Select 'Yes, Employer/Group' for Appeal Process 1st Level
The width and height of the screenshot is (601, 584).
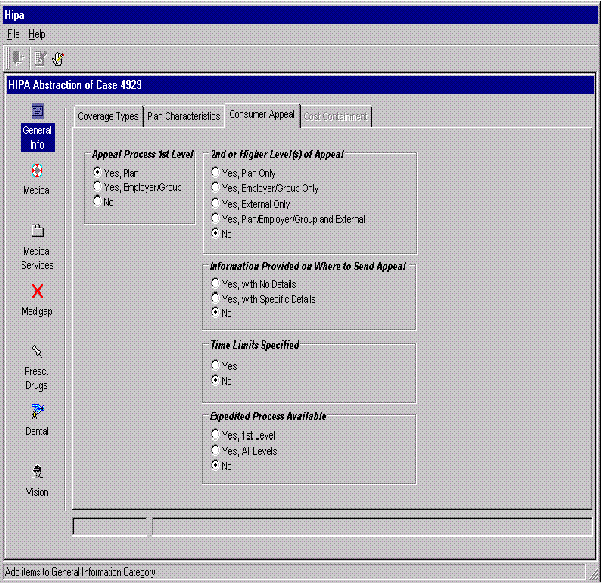click(x=97, y=187)
